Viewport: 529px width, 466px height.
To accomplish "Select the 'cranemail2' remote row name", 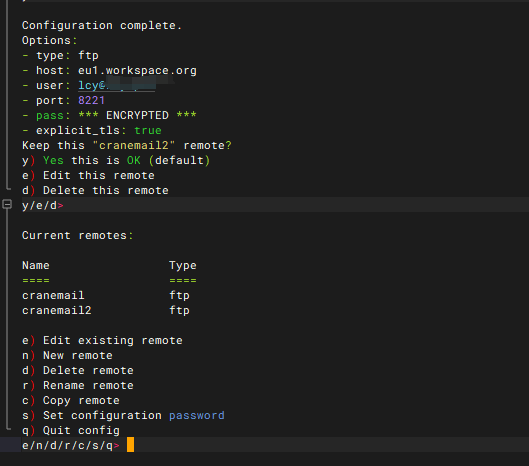I will (x=57, y=310).
